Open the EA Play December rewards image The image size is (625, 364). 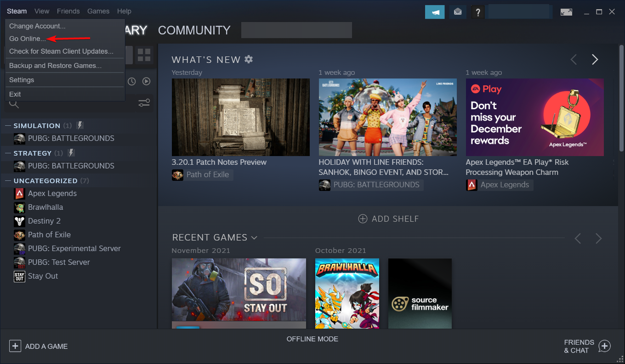point(535,117)
